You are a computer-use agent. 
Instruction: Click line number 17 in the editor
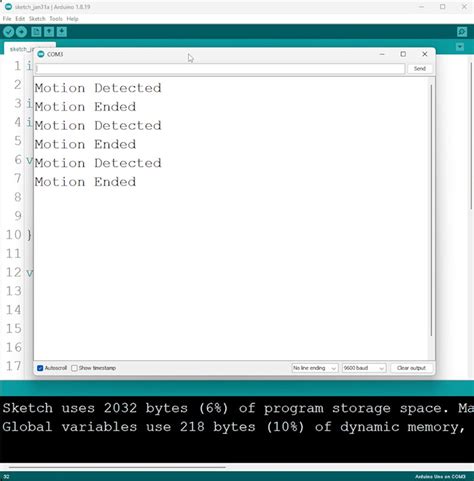14,366
